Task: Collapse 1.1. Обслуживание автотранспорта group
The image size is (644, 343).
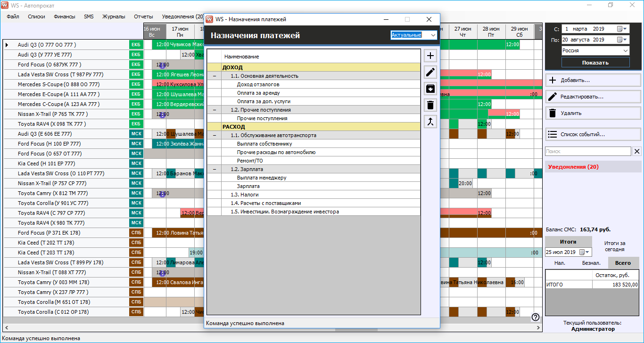Action: click(215, 135)
